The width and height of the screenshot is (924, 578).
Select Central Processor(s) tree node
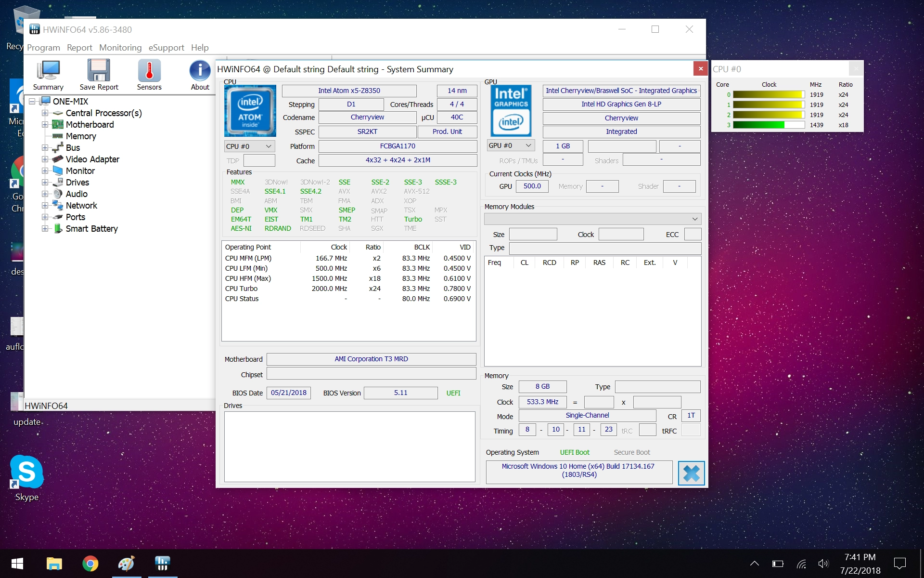[103, 113]
